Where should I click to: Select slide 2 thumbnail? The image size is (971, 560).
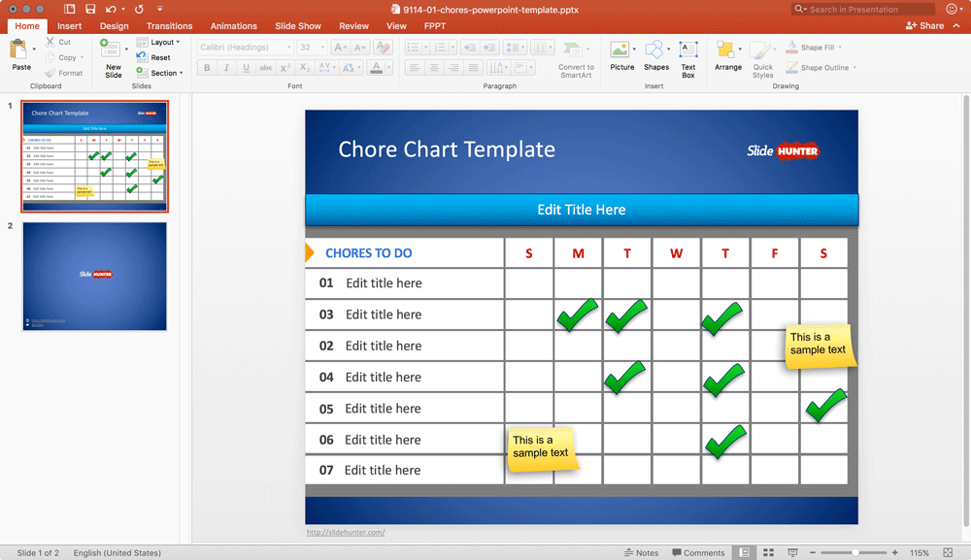point(95,276)
